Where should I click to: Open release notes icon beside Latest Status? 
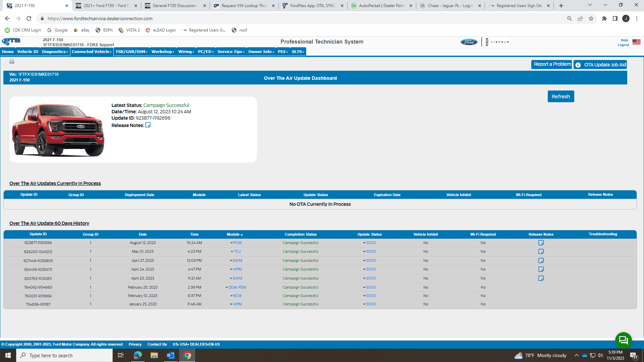tap(148, 125)
